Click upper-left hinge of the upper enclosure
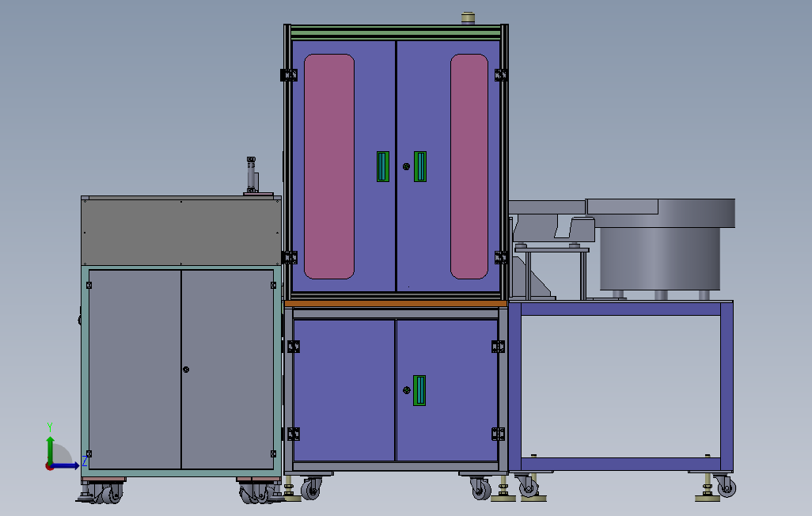This screenshot has height=516, width=812. tap(289, 75)
